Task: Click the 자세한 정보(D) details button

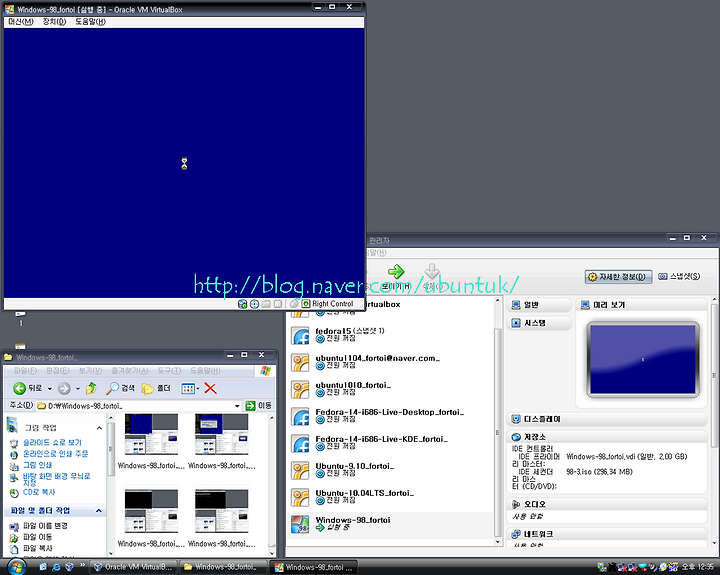Action: click(619, 276)
